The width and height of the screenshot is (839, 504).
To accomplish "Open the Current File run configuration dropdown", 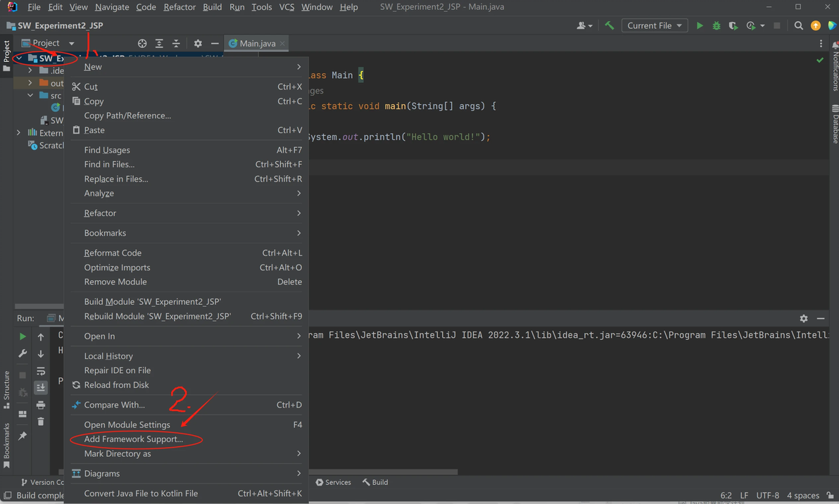I will [x=655, y=26].
